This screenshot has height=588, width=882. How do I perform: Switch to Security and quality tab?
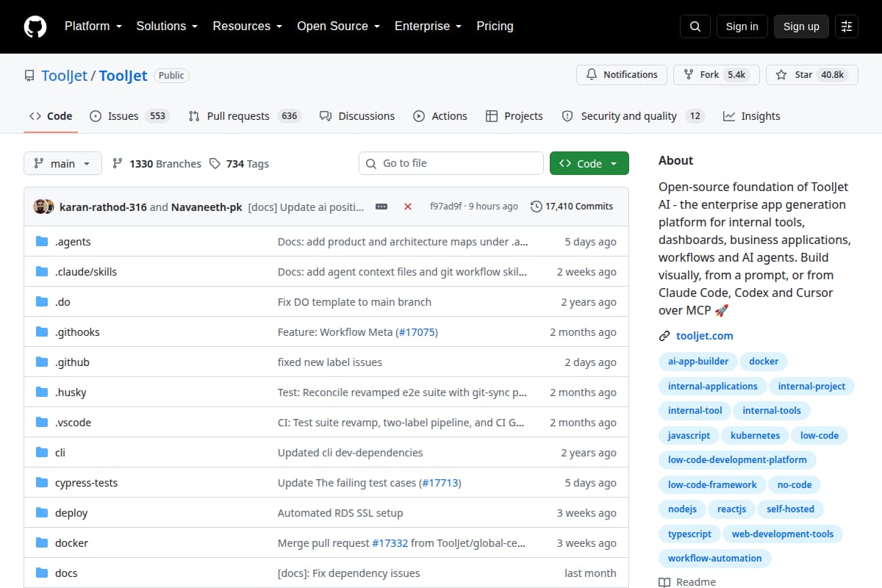coord(633,116)
